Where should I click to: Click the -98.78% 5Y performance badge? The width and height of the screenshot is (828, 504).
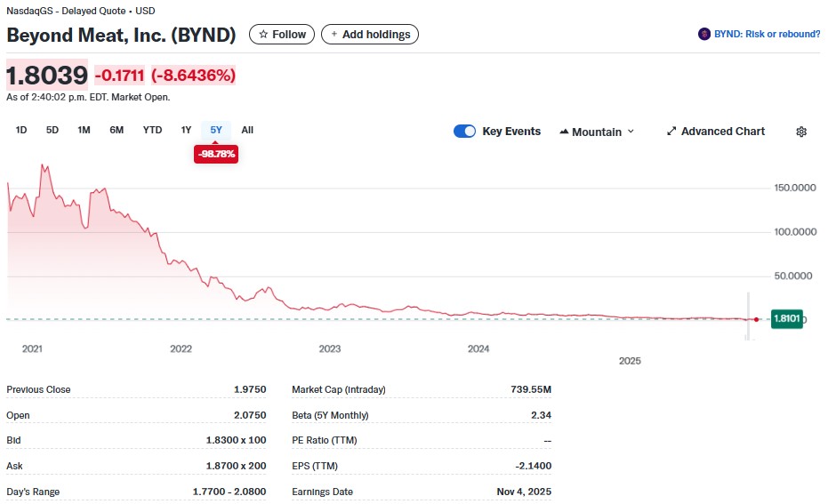coord(216,154)
